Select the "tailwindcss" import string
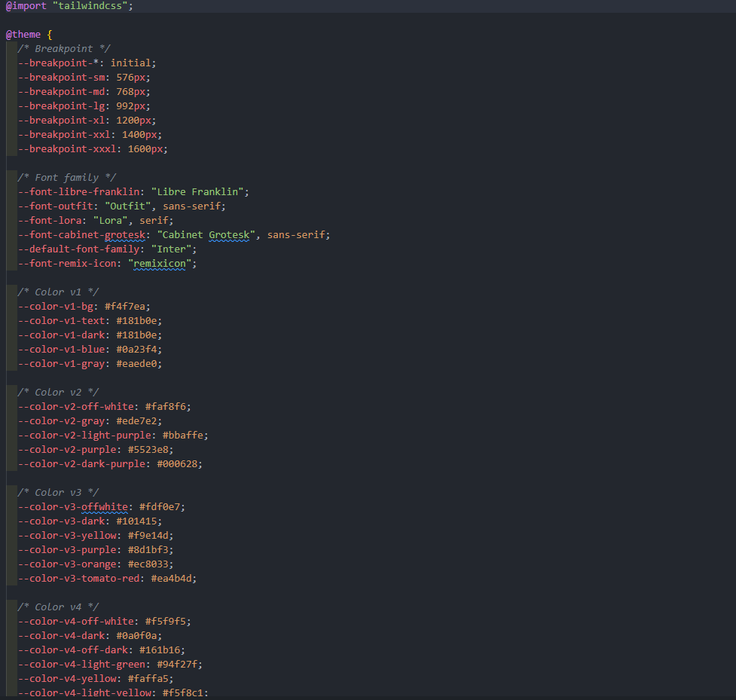This screenshot has width=736, height=700. click(x=90, y=6)
